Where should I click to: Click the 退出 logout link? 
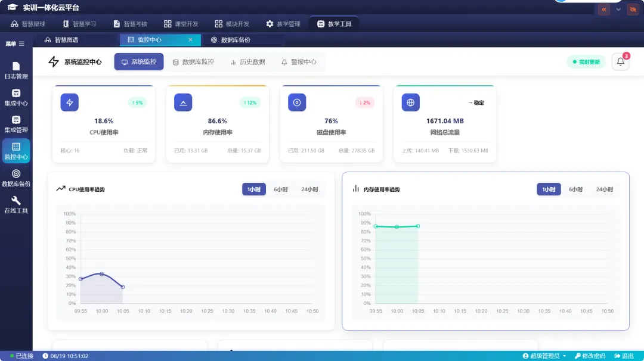pyautogui.click(x=624, y=356)
